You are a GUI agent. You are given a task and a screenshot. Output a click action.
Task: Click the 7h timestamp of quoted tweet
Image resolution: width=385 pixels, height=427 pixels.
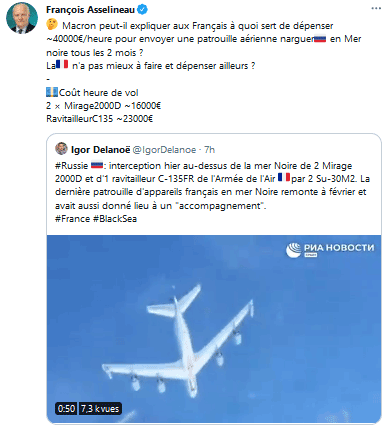(x=210, y=150)
